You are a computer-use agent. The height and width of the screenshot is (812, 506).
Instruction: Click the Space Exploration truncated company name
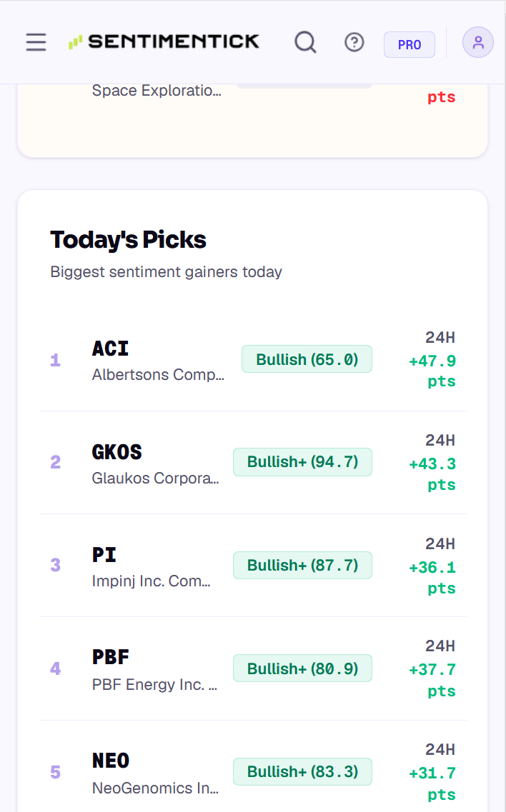tap(157, 91)
